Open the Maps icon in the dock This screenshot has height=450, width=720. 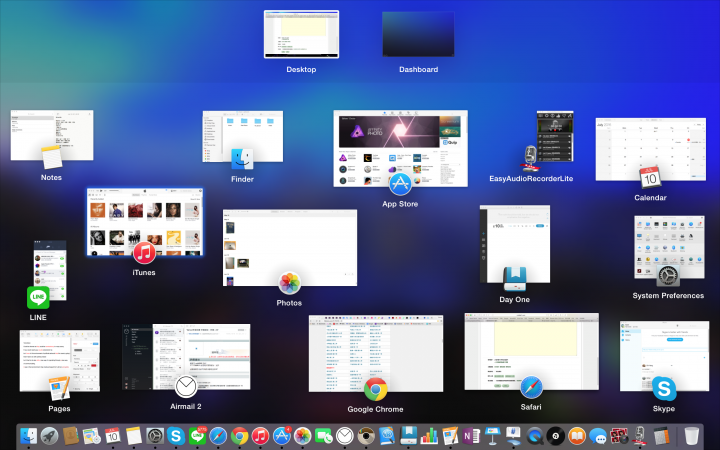92,436
